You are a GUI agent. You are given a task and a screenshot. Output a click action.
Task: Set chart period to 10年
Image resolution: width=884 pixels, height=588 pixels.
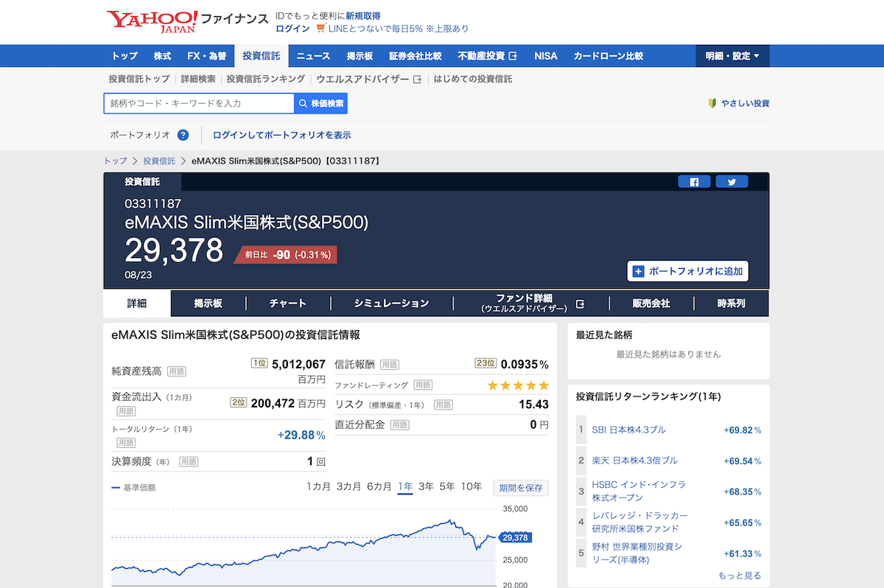(471, 486)
